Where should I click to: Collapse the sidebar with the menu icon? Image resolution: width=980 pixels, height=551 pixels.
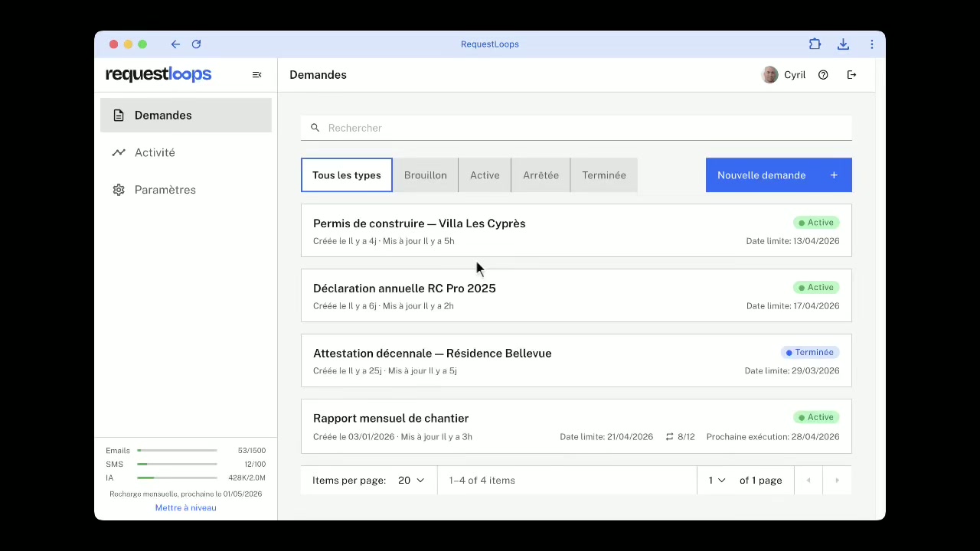pyautogui.click(x=256, y=75)
